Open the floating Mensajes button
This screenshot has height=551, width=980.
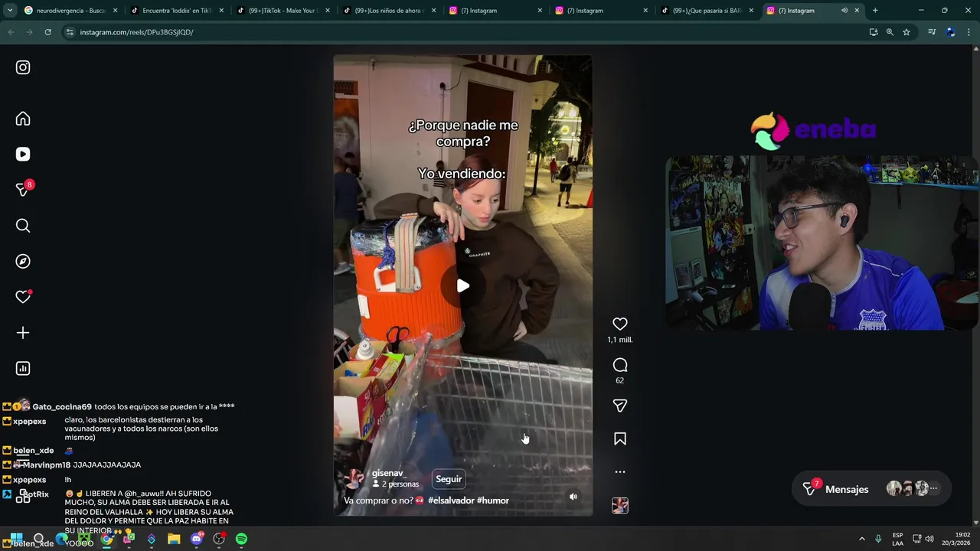(871, 489)
